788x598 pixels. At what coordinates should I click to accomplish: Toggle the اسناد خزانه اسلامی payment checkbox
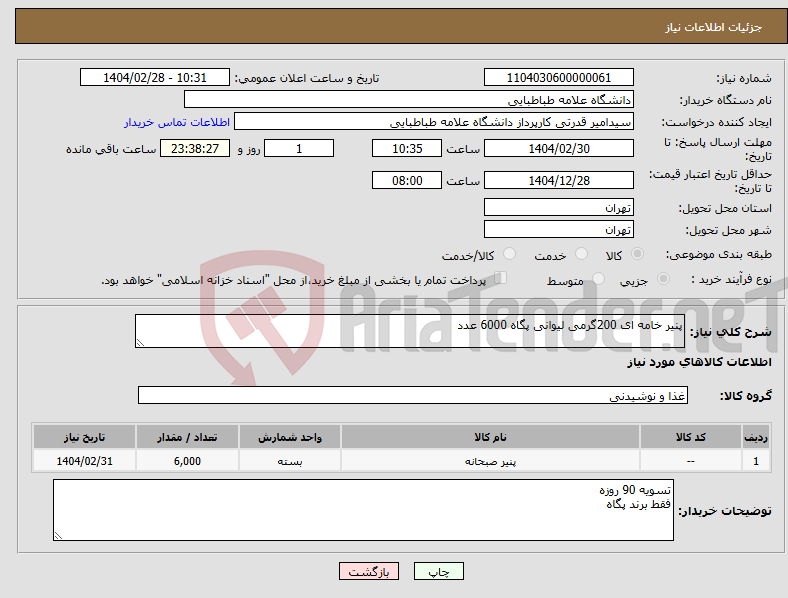point(501,278)
